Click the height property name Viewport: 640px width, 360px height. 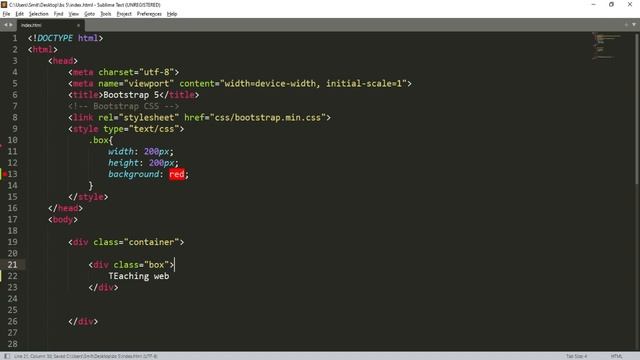pos(123,163)
